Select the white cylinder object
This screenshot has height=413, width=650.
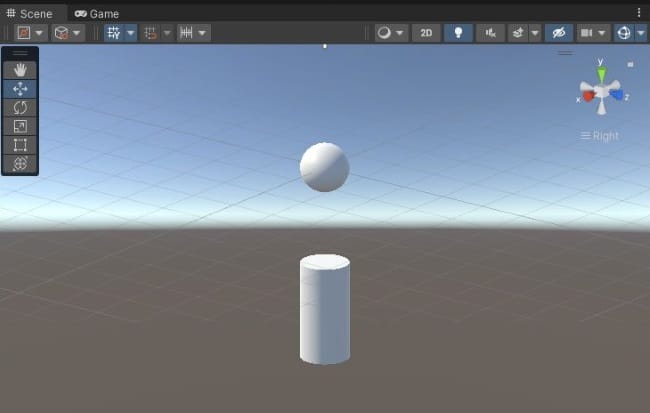click(x=325, y=310)
